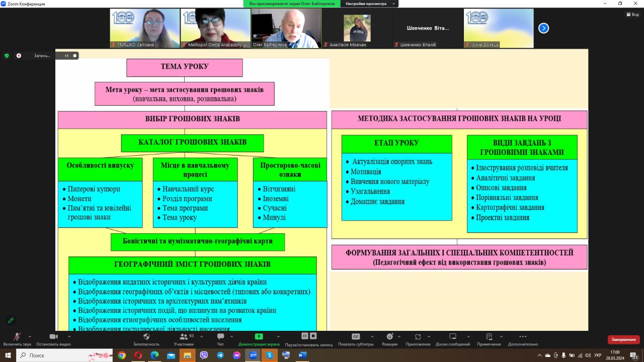This screenshot has height=362, width=644.
Task: Switch layout with the Вид button
Action: coord(632,15)
